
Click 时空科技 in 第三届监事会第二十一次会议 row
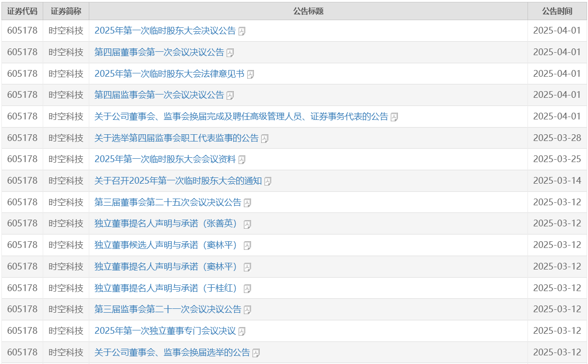(x=66, y=309)
